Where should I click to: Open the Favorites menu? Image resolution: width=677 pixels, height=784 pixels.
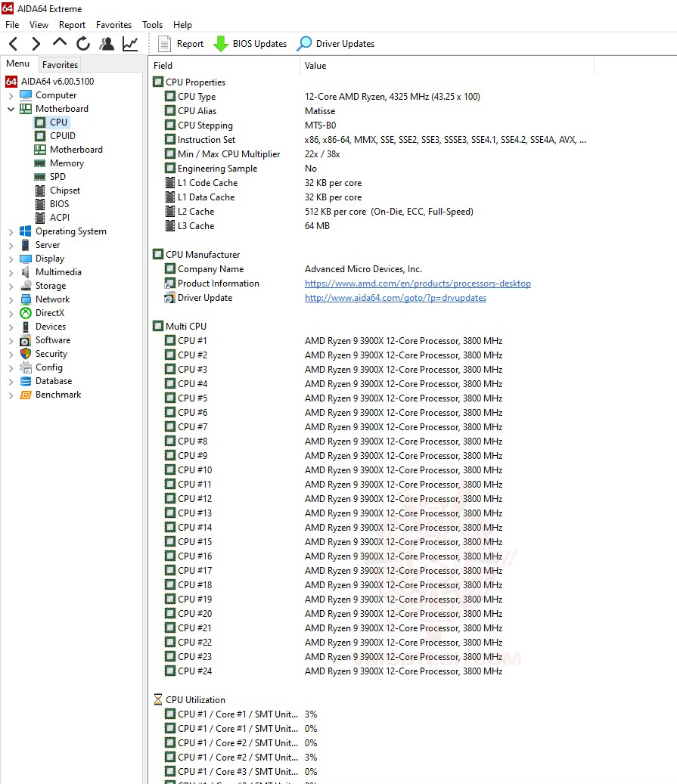(x=113, y=24)
